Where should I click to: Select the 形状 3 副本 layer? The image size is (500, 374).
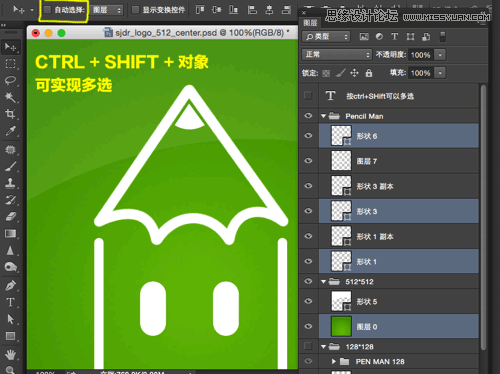point(398,186)
